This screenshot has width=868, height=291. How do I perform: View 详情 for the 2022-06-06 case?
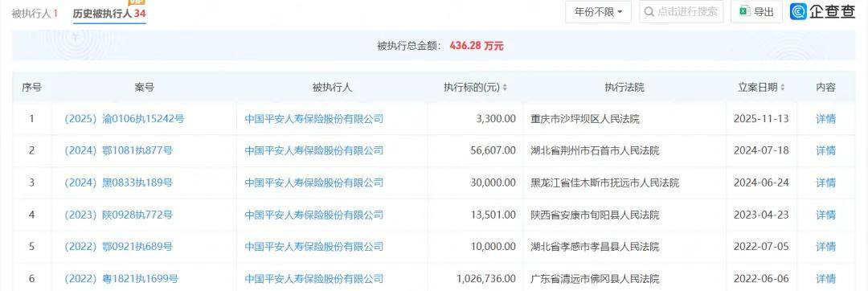click(x=826, y=279)
